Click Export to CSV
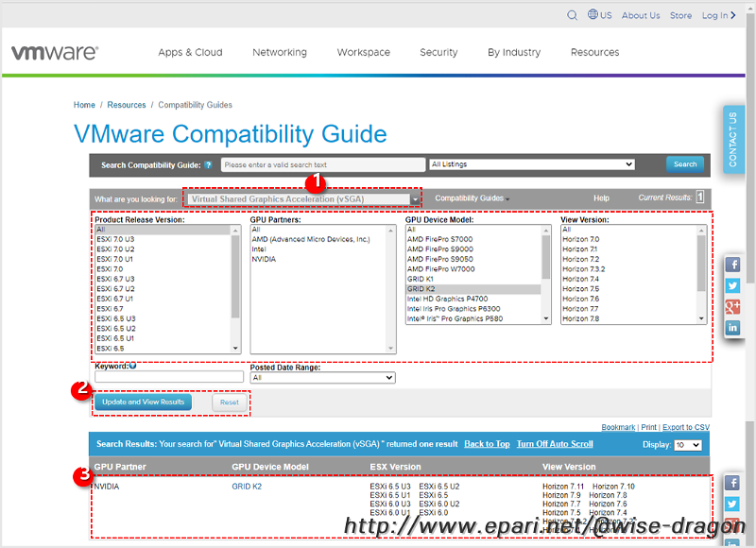The image size is (756, 548). (686, 427)
